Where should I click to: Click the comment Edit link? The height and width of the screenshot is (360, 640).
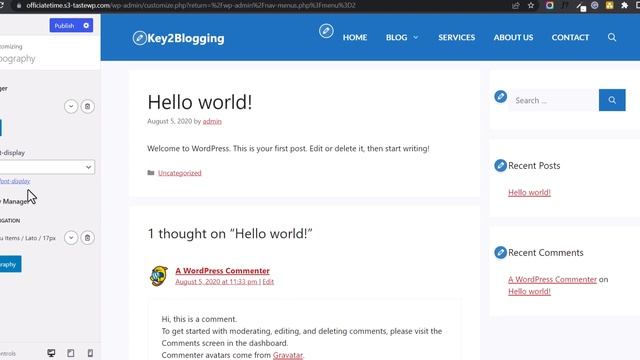pos(268,282)
